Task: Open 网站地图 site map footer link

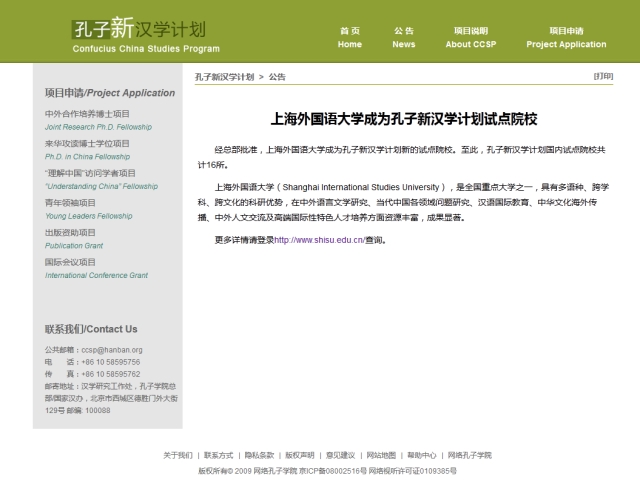Action: [381, 455]
